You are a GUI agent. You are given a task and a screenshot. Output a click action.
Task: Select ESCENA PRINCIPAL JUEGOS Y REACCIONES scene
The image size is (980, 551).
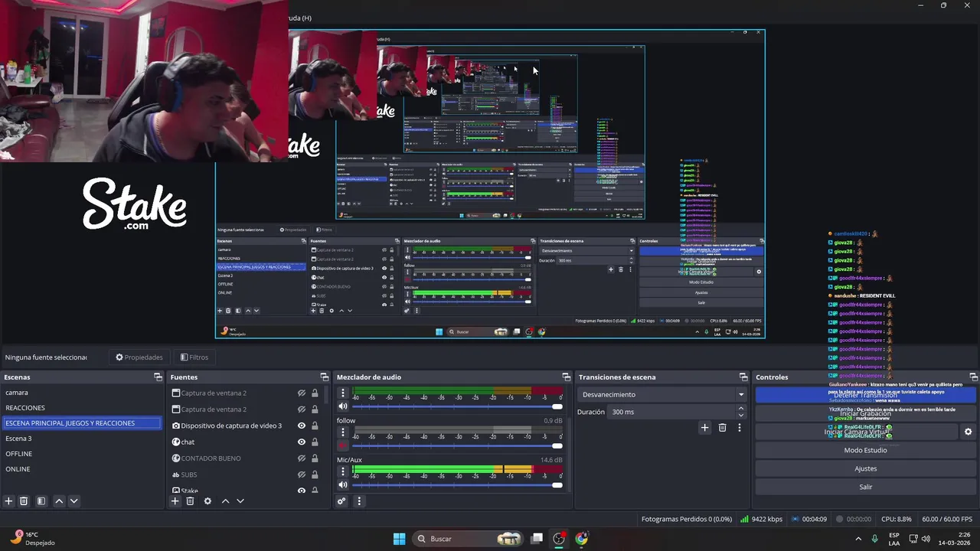(x=81, y=423)
